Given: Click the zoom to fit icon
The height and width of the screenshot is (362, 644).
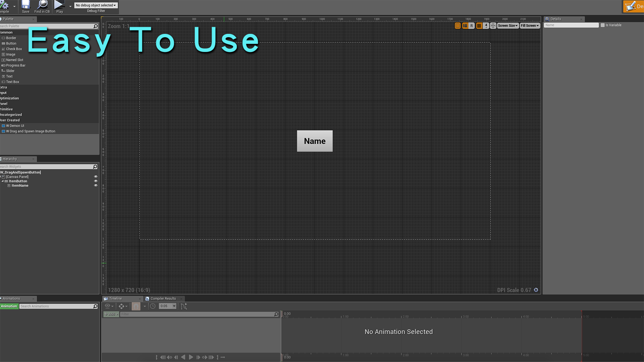Looking at the screenshot, I should pyautogui.click(x=493, y=26).
